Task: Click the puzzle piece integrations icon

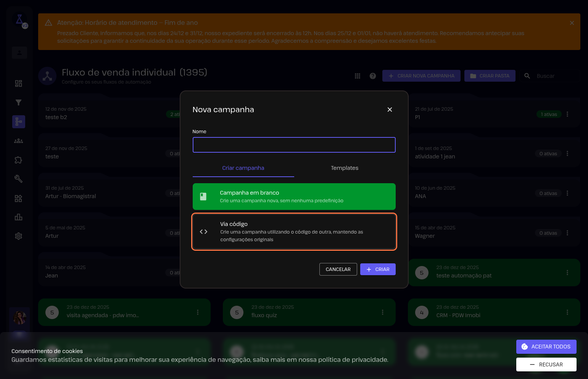Action: [18, 160]
